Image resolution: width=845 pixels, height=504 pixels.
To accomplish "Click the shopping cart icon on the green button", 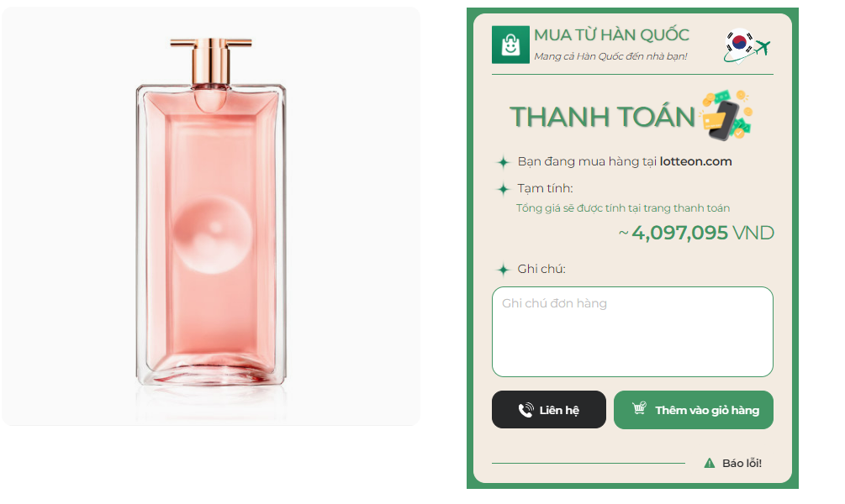I will click(640, 409).
